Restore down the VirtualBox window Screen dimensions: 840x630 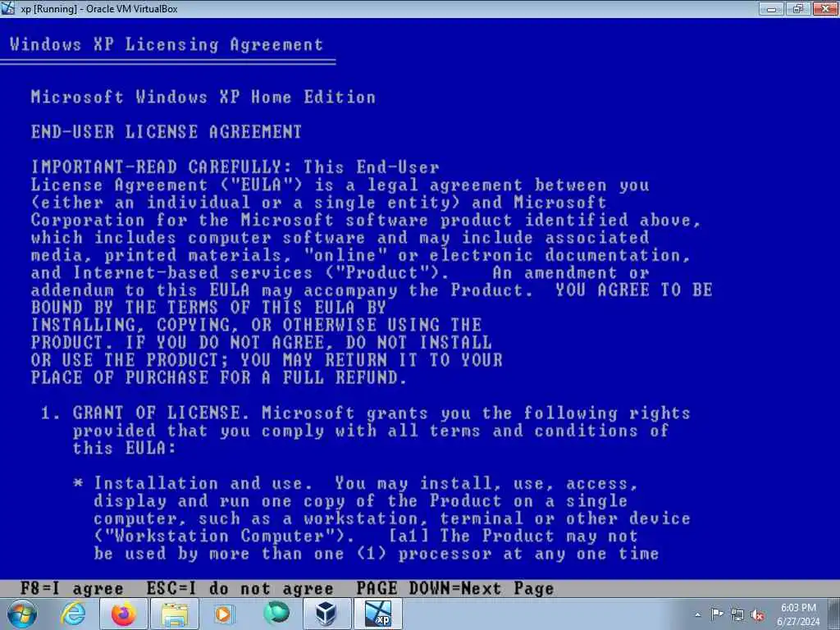tap(797, 8)
